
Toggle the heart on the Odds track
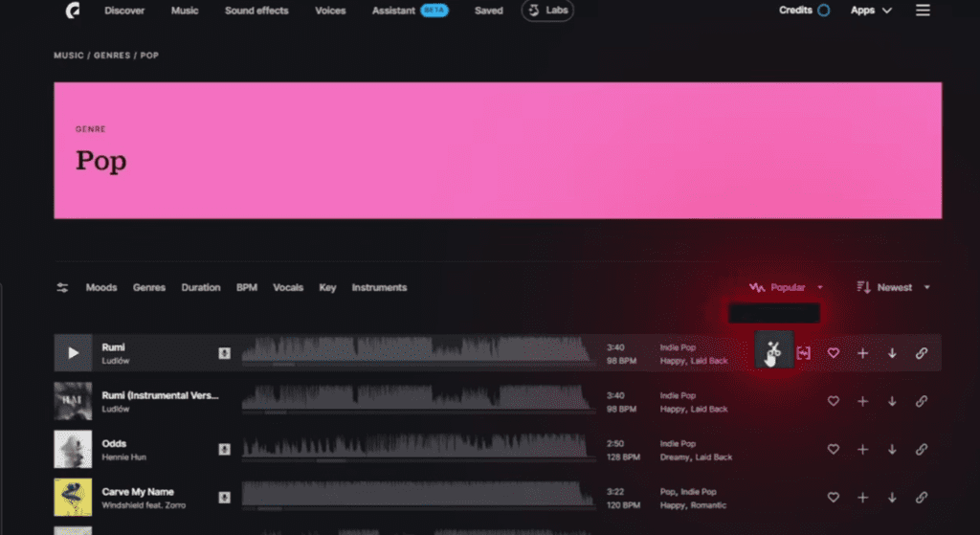tap(833, 449)
